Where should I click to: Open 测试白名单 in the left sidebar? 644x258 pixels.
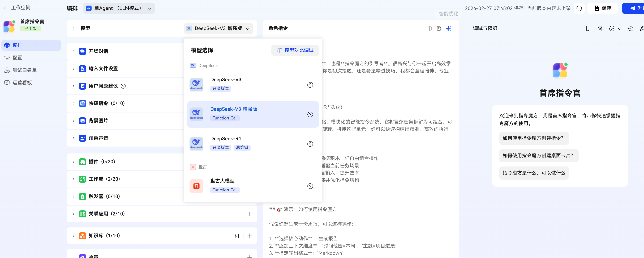(31, 70)
